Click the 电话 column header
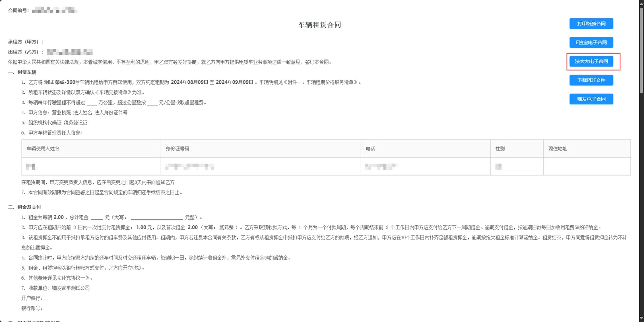Image resolution: width=644 pixels, height=322 pixels. tap(370, 149)
